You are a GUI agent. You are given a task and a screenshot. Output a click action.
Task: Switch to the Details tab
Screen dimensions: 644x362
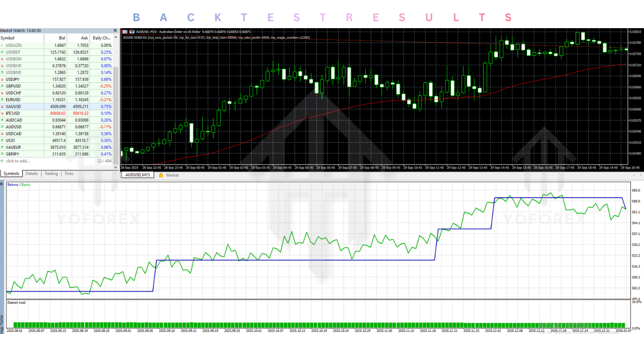pos(31,173)
